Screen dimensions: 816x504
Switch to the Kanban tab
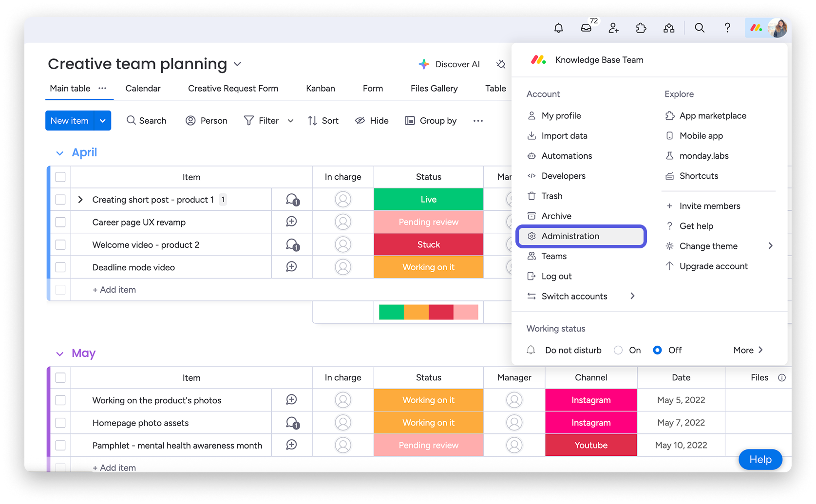(321, 88)
